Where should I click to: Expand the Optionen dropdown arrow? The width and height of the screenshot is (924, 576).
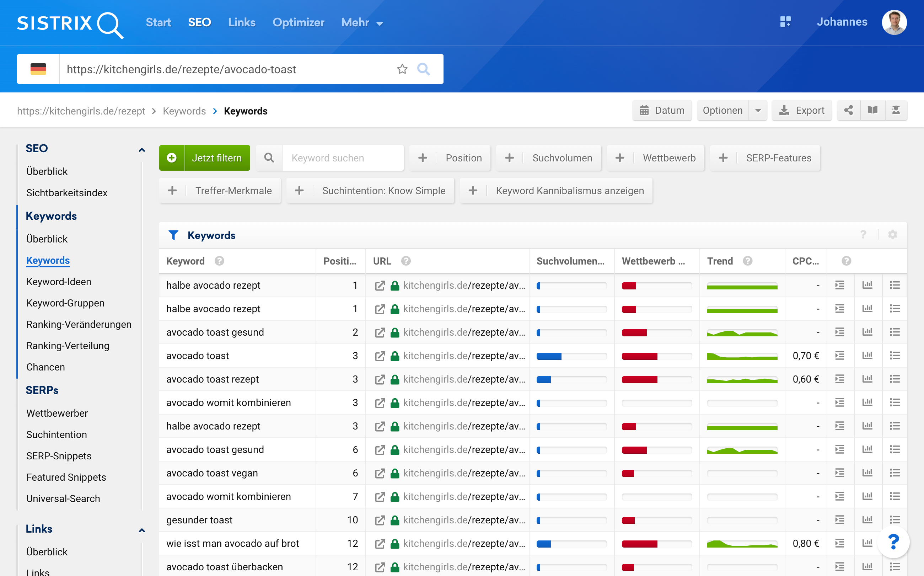click(758, 111)
